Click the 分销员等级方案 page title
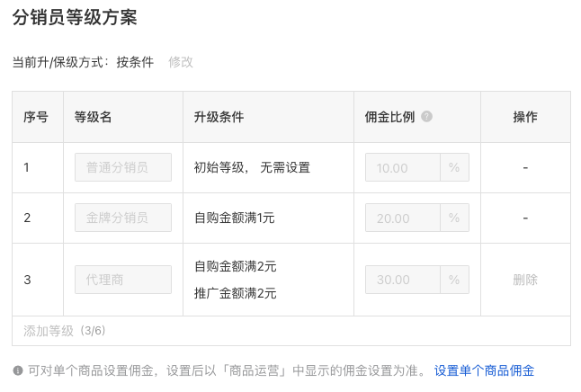This screenshot has width=581, height=392. 75,17
